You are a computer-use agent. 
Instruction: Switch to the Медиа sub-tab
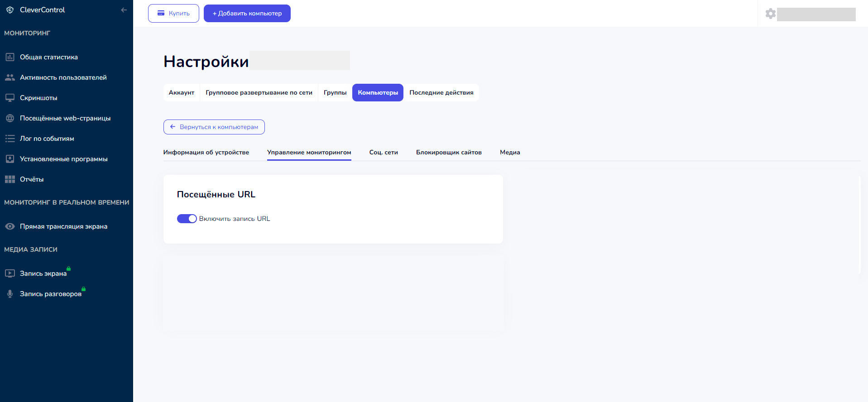[x=510, y=152]
